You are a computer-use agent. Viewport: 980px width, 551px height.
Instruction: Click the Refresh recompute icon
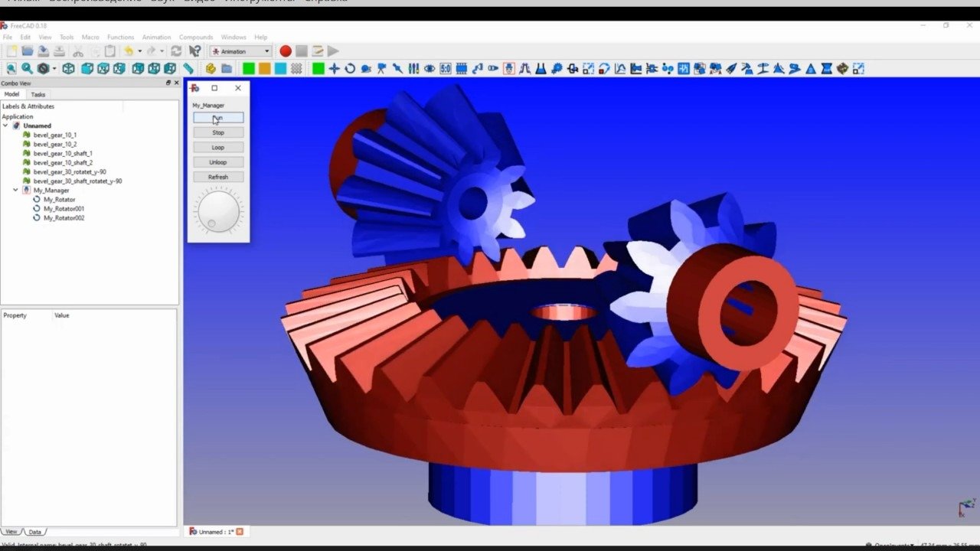pyautogui.click(x=176, y=51)
